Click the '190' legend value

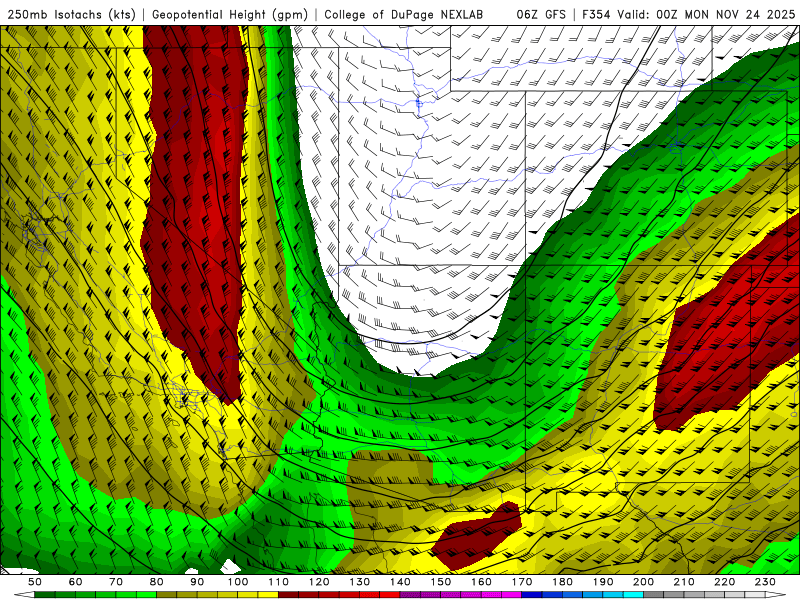pyautogui.click(x=603, y=582)
